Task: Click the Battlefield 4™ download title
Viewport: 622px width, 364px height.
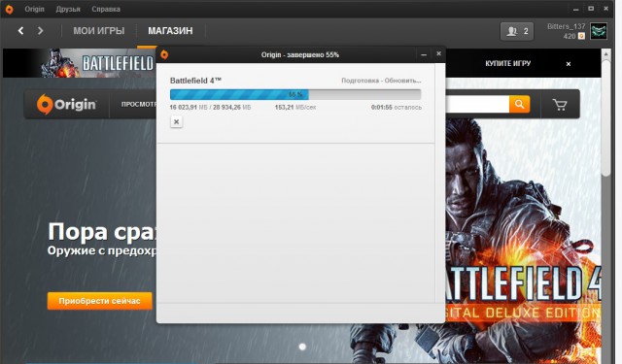Action: coord(195,81)
